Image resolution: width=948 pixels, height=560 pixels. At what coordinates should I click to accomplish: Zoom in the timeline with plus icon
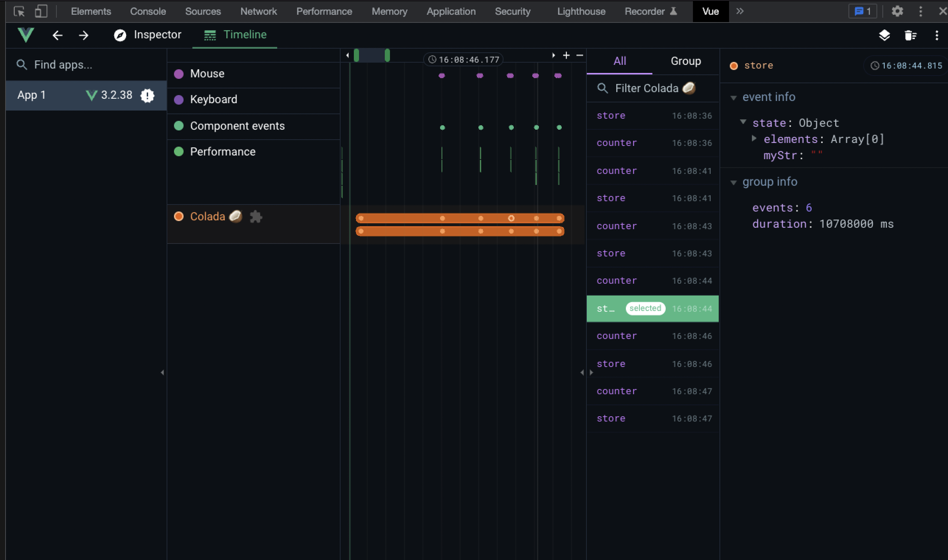(x=566, y=56)
